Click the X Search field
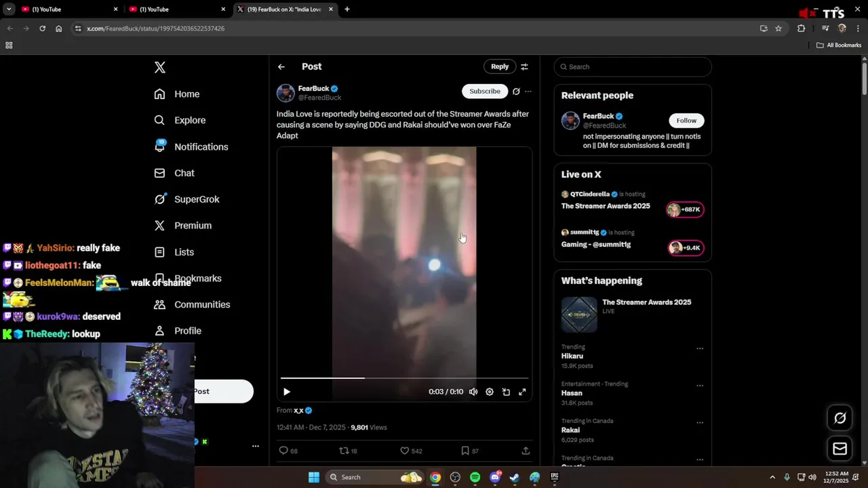 tap(633, 66)
